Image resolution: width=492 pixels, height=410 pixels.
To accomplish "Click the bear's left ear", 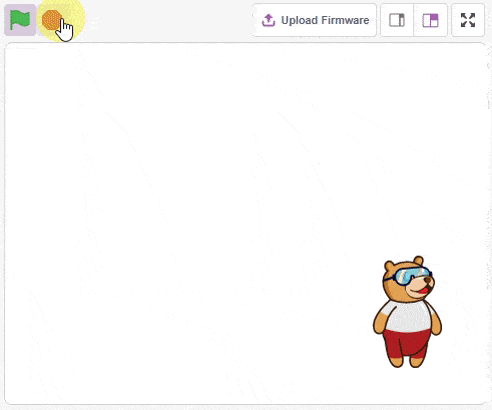I will tap(389, 266).
